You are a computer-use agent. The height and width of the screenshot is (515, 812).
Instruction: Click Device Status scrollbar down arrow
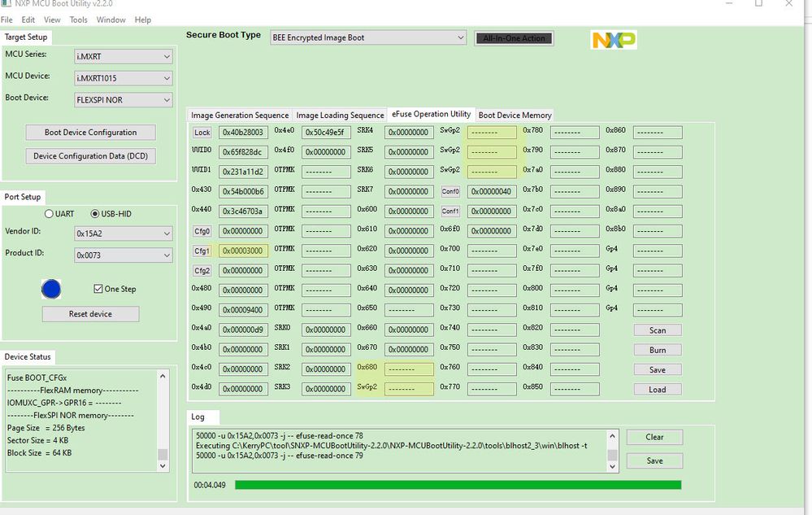coord(163,465)
